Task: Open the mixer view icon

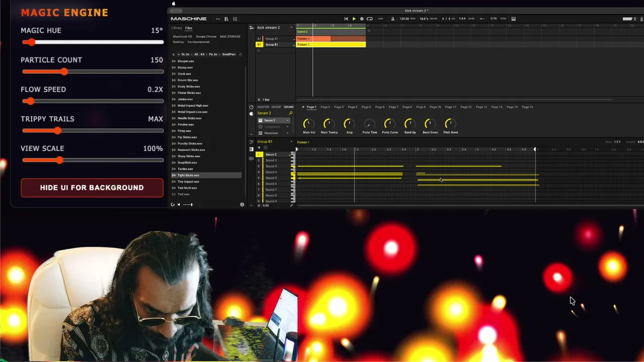Action: point(235,19)
